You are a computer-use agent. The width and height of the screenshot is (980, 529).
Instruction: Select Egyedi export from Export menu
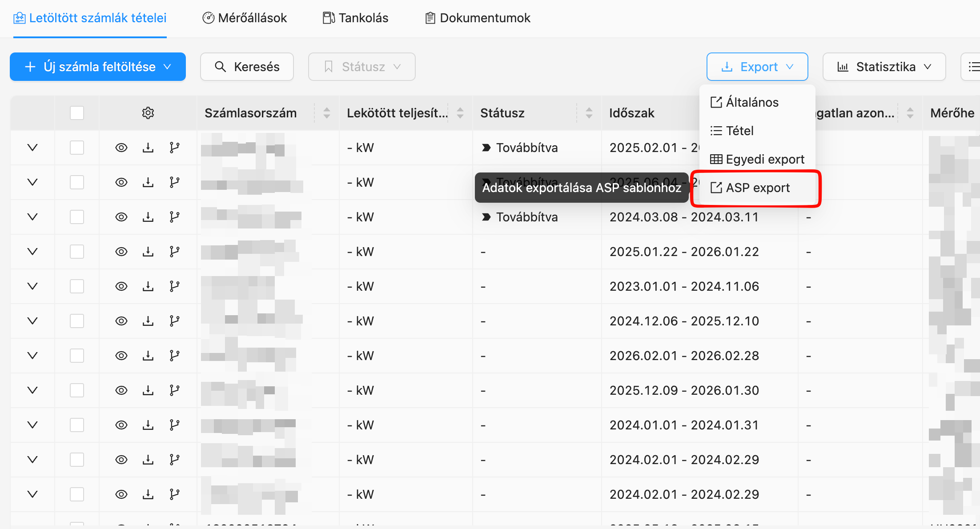point(757,159)
